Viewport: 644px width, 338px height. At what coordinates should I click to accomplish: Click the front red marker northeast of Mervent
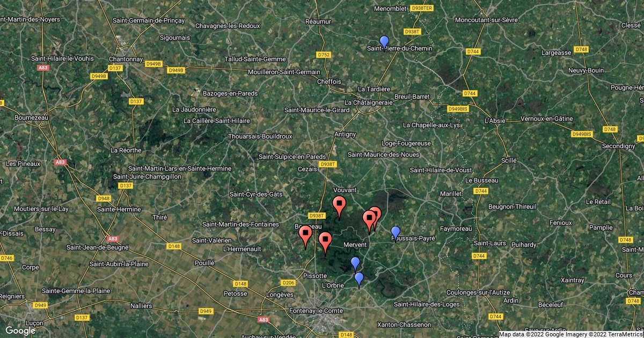pos(369,221)
